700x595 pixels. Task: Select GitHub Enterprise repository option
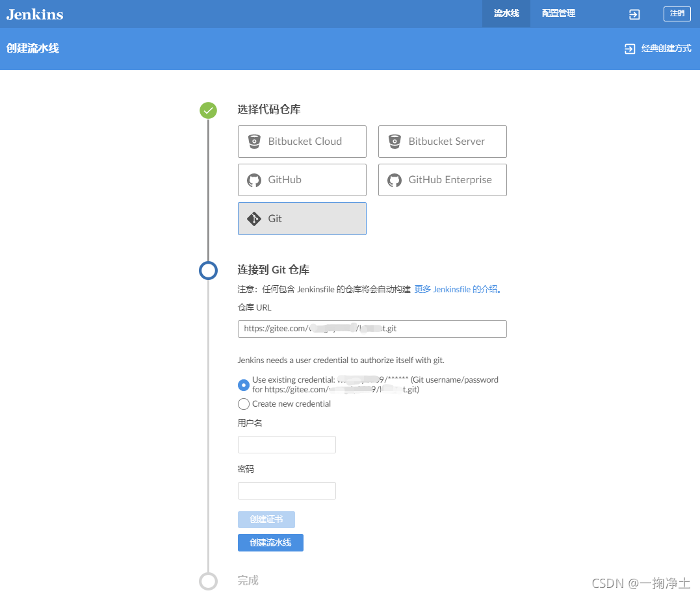[x=442, y=180]
